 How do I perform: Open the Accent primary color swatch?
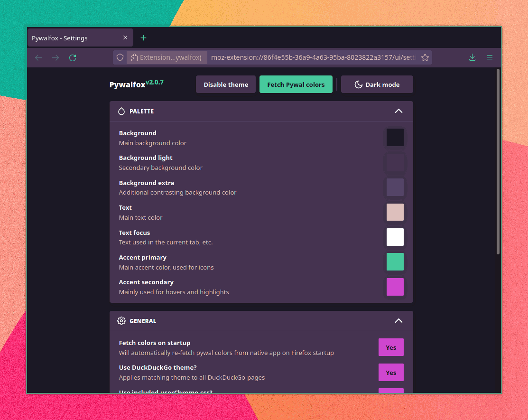[395, 262]
